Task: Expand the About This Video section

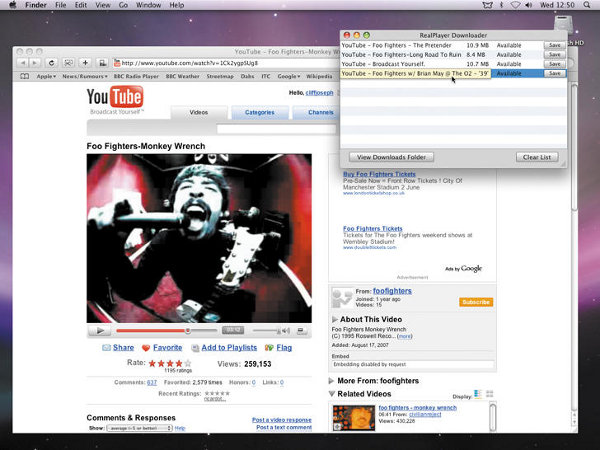Action: click(x=335, y=319)
